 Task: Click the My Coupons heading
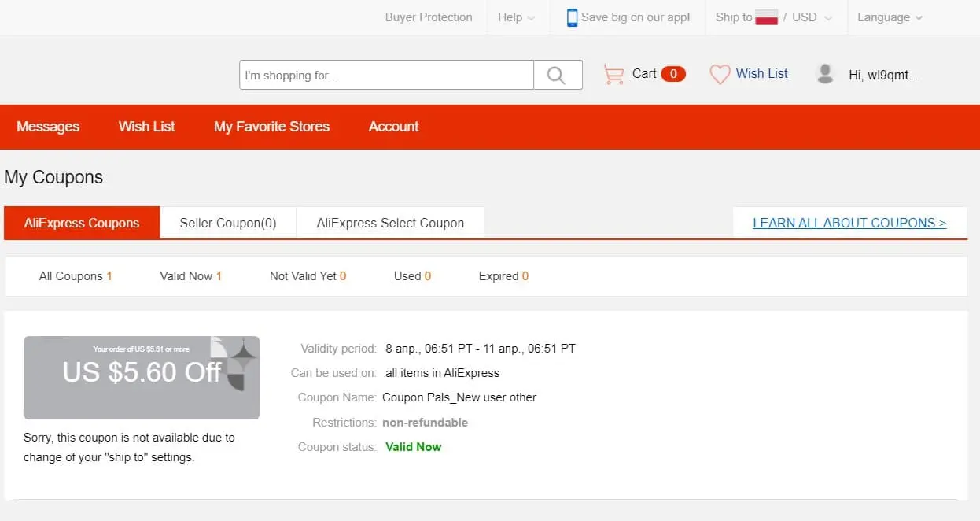tap(53, 177)
